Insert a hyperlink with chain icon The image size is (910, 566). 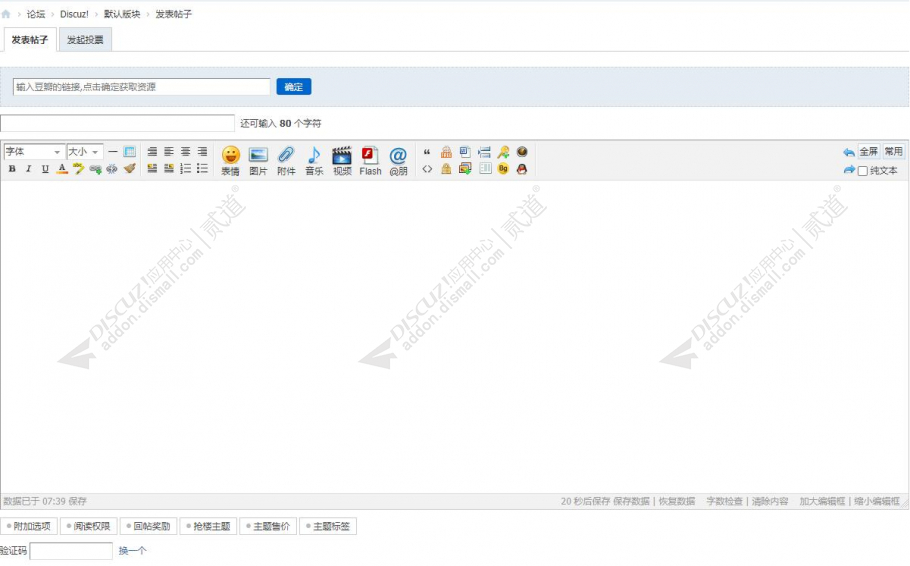tap(95, 169)
